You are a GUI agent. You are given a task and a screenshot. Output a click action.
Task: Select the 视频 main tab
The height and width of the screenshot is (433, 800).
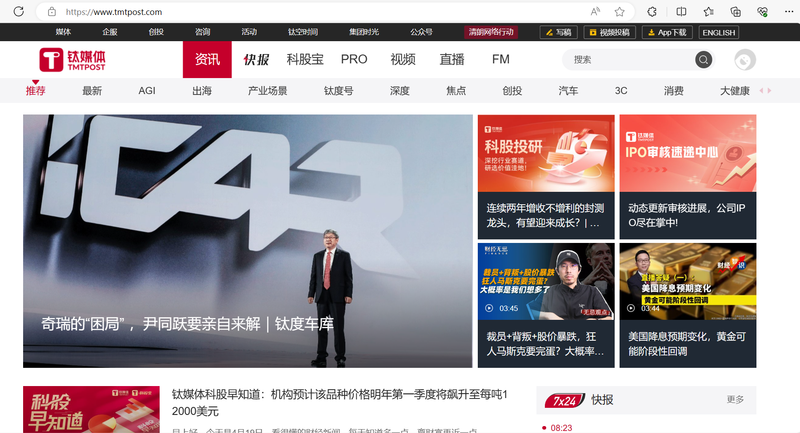[x=403, y=60]
